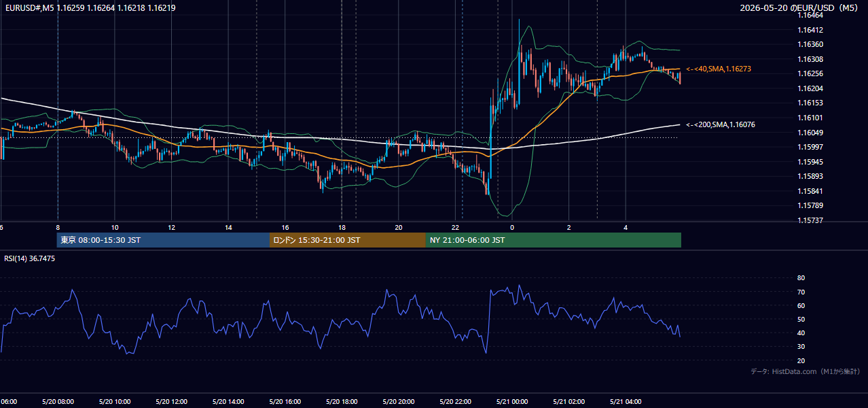Click RSI scale value 80
868x408 pixels.
click(801, 278)
